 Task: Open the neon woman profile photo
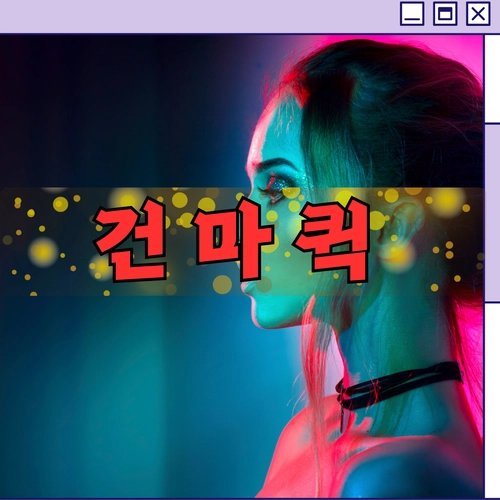(x=242, y=266)
